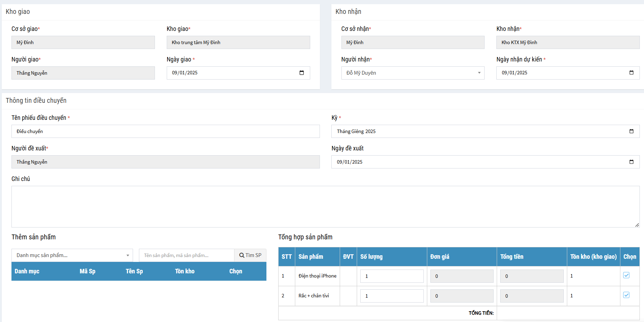Click the Kho giao field showing Kho trung tâm
Image resolution: width=644 pixels, height=322 pixels.
(238, 42)
